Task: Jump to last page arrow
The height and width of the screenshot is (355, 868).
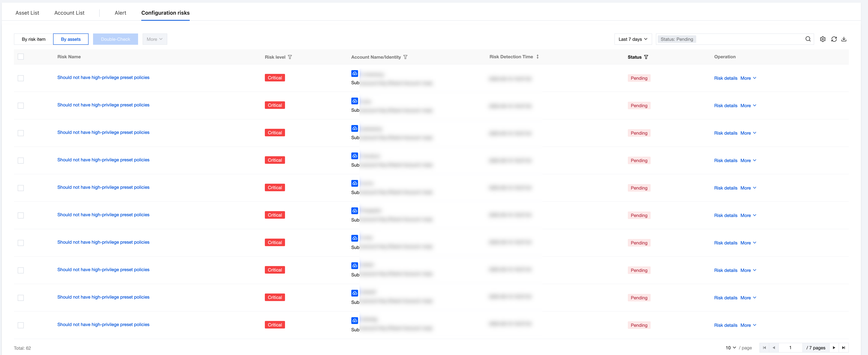Action: (x=843, y=348)
